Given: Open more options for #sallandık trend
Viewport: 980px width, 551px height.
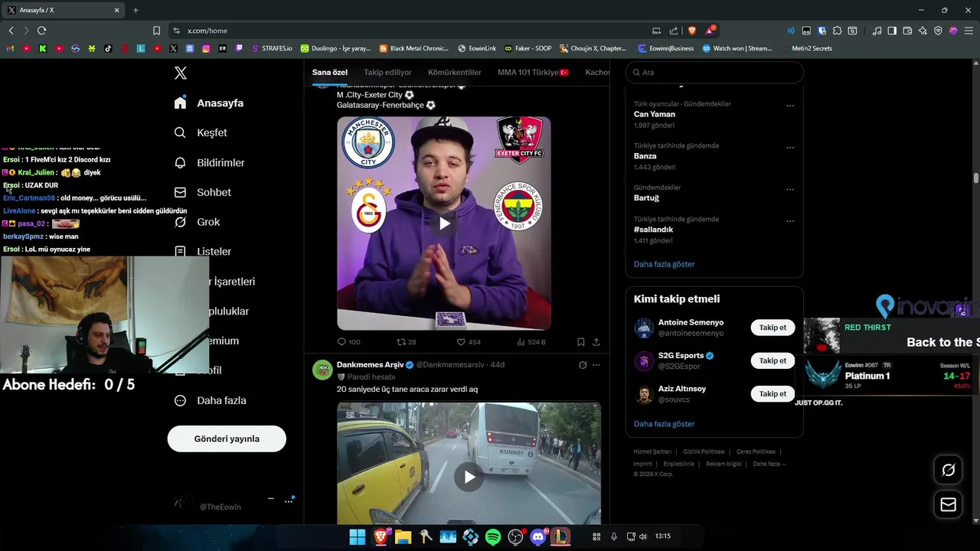Looking at the screenshot, I should click(x=790, y=221).
